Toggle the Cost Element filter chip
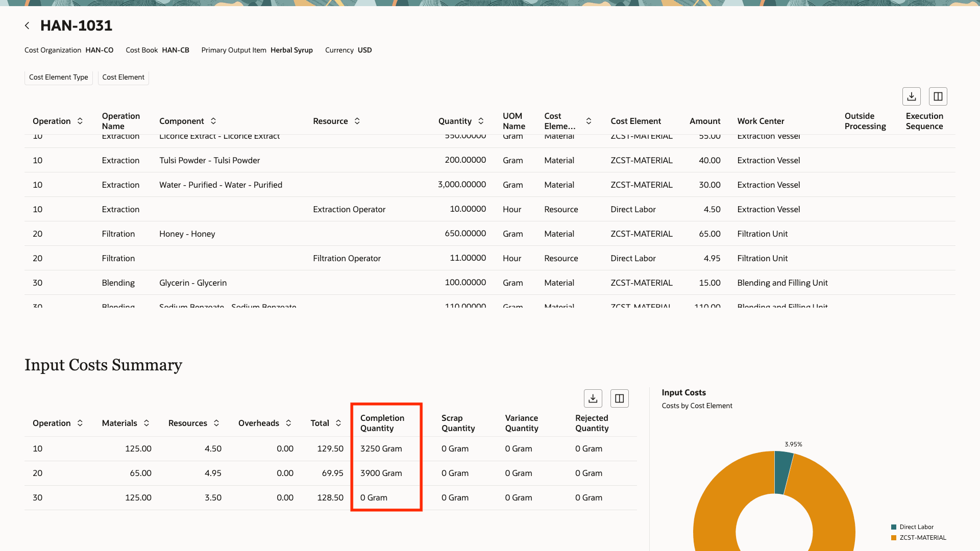 click(x=123, y=77)
